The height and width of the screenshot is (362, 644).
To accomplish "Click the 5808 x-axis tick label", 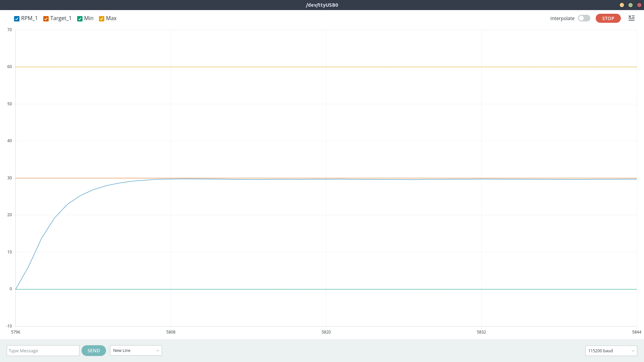I will click(x=171, y=332).
